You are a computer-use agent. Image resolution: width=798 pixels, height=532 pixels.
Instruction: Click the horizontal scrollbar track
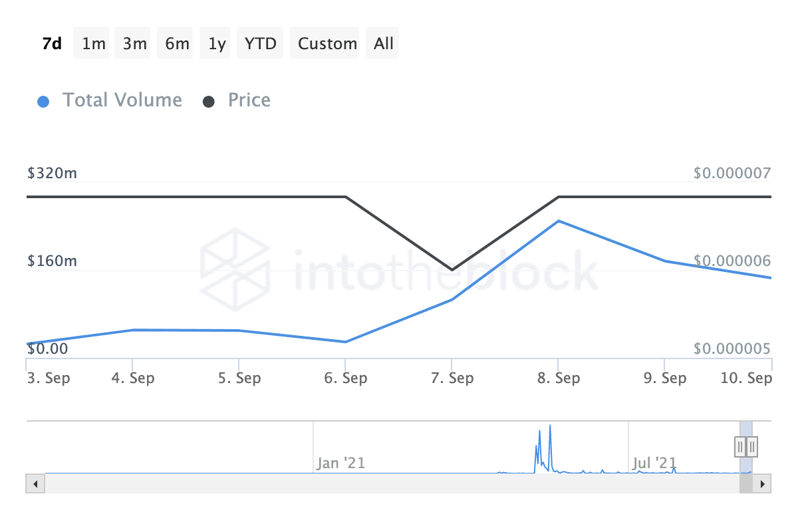399,483
